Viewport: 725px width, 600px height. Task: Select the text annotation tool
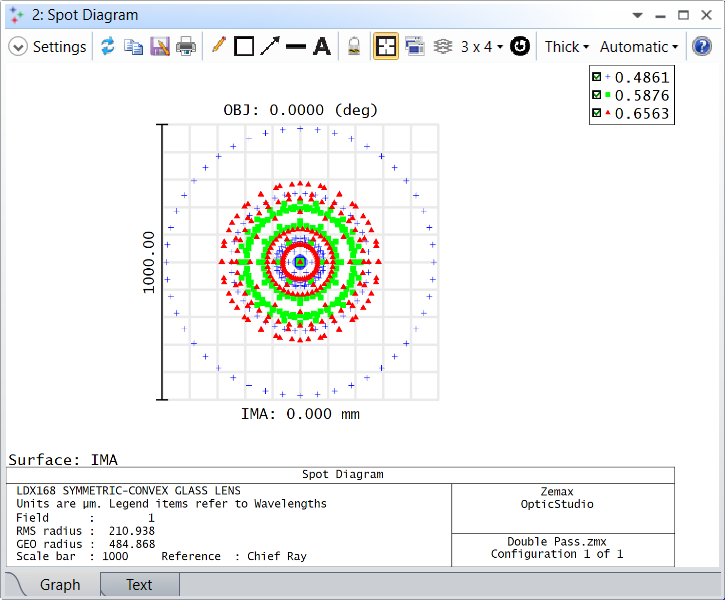(322, 47)
